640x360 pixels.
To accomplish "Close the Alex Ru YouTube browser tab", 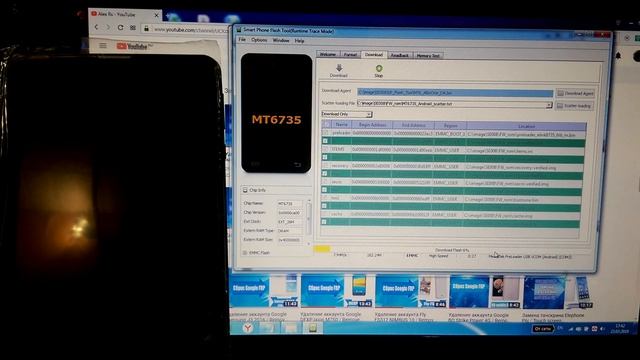I will [157, 15].
